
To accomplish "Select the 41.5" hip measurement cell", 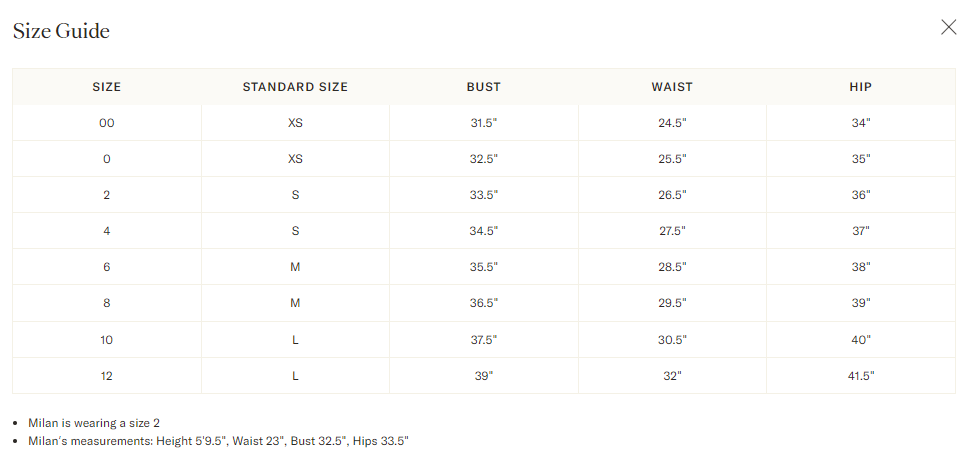I will pos(861,376).
